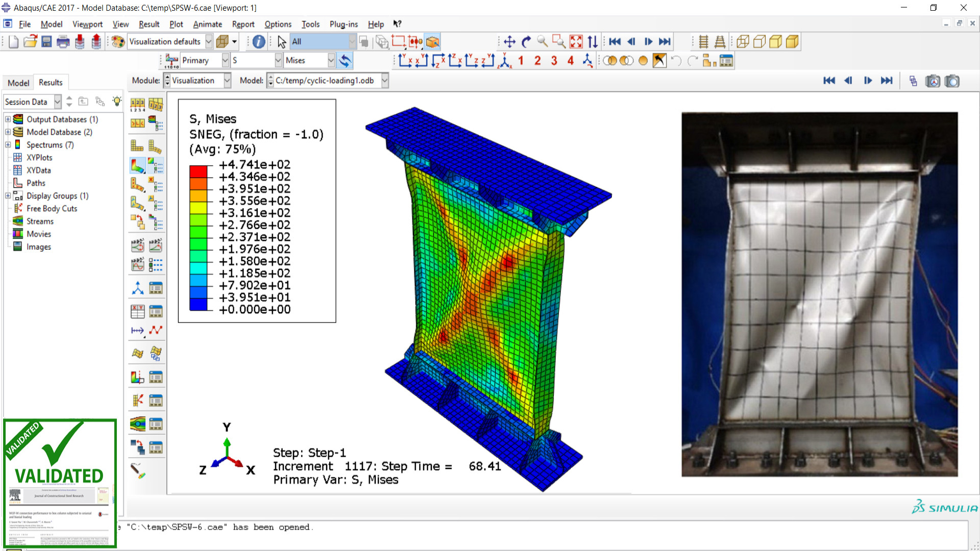Open the File menu
The image size is (980, 551).
tap(24, 24)
